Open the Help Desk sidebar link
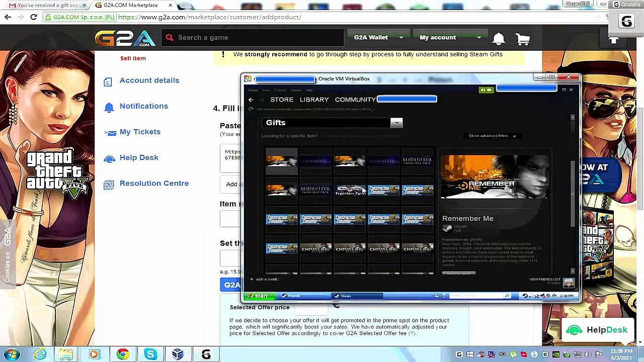The width and height of the screenshot is (644, 362). coord(139,157)
